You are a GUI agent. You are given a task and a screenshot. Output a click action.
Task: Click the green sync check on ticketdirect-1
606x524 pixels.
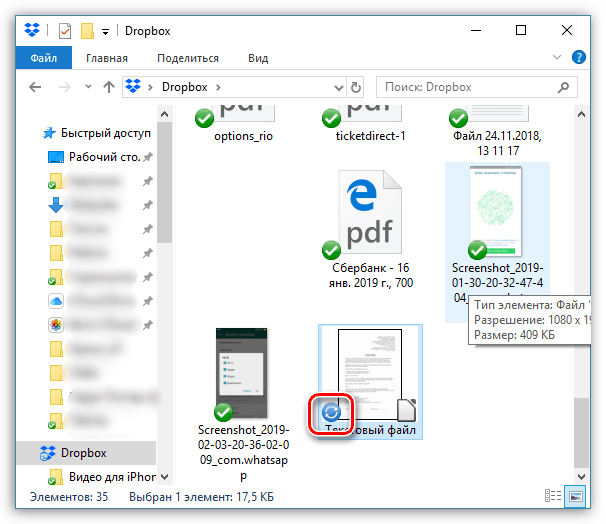pos(331,118)
